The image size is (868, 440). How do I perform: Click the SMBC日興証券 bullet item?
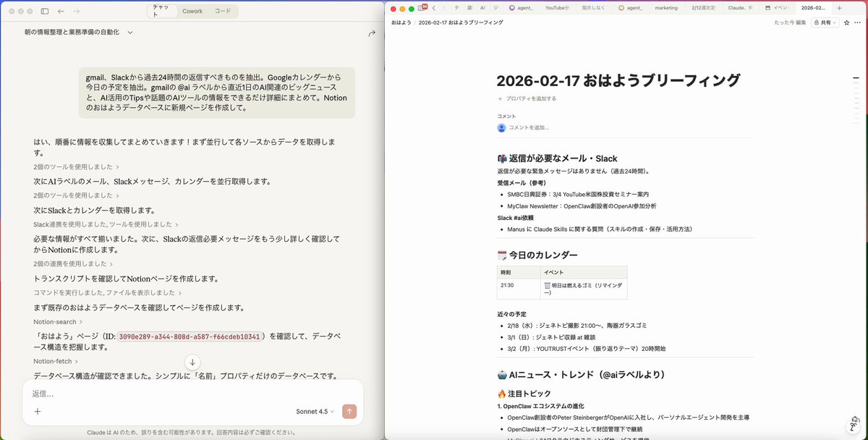[578, 194]
